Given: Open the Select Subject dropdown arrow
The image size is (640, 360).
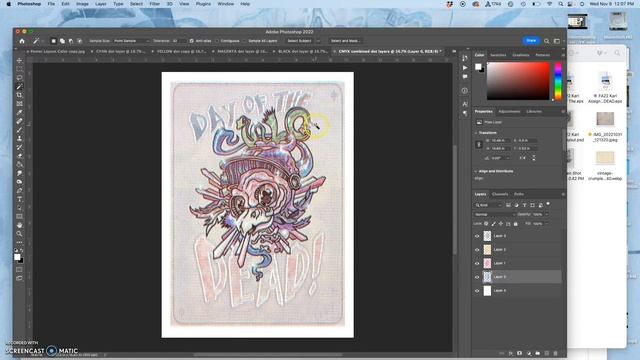Looking at the screenshot, I should click(318, 41).
